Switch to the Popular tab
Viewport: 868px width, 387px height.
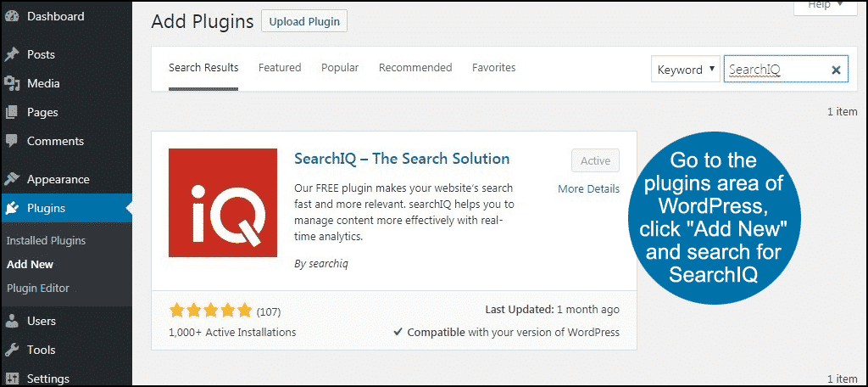[340, 68]
